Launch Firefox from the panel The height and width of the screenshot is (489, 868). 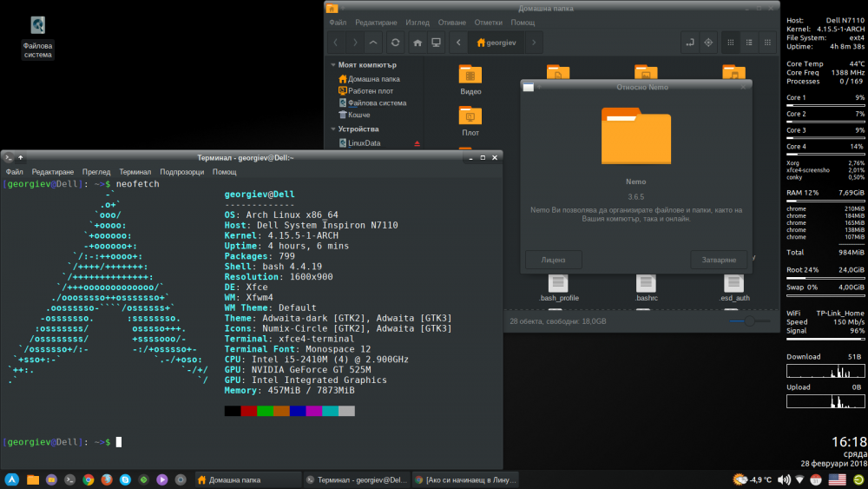tap(107, 479)
